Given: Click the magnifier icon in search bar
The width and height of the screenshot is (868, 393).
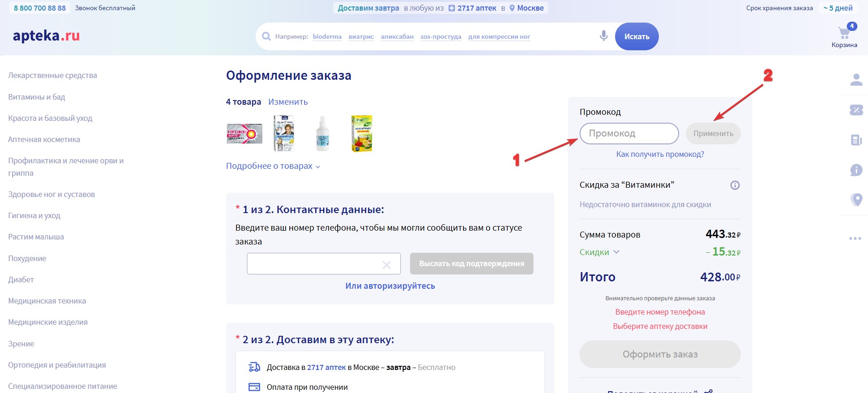Looking at the screenshot, I should pyautogui.click(x=266, y=36).
